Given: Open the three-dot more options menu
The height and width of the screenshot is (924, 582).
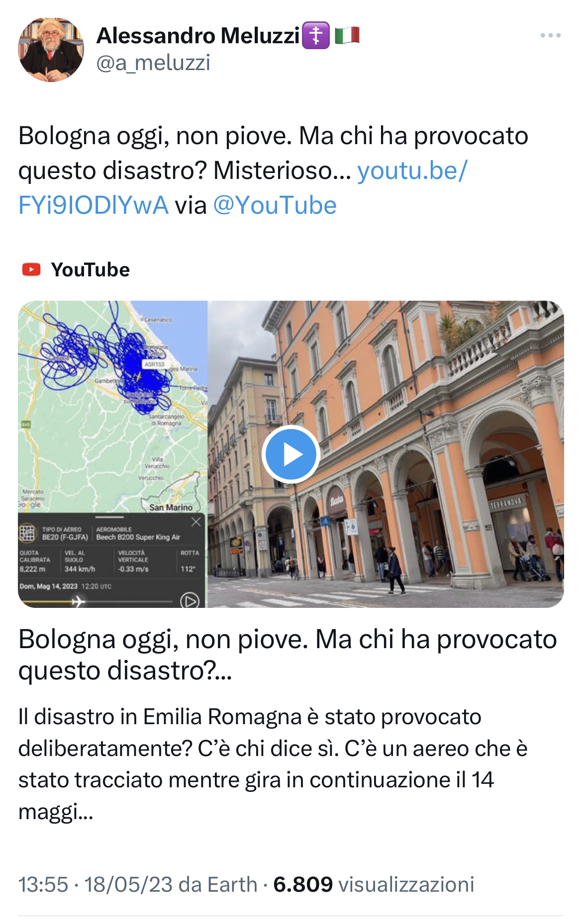Looking at the screenshot, I should click(550, 35).
